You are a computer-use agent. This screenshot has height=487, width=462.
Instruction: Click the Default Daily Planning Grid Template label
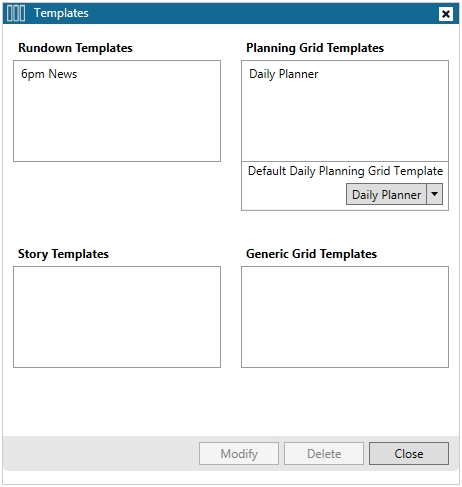pyautogui.click(x=345, y=171)
